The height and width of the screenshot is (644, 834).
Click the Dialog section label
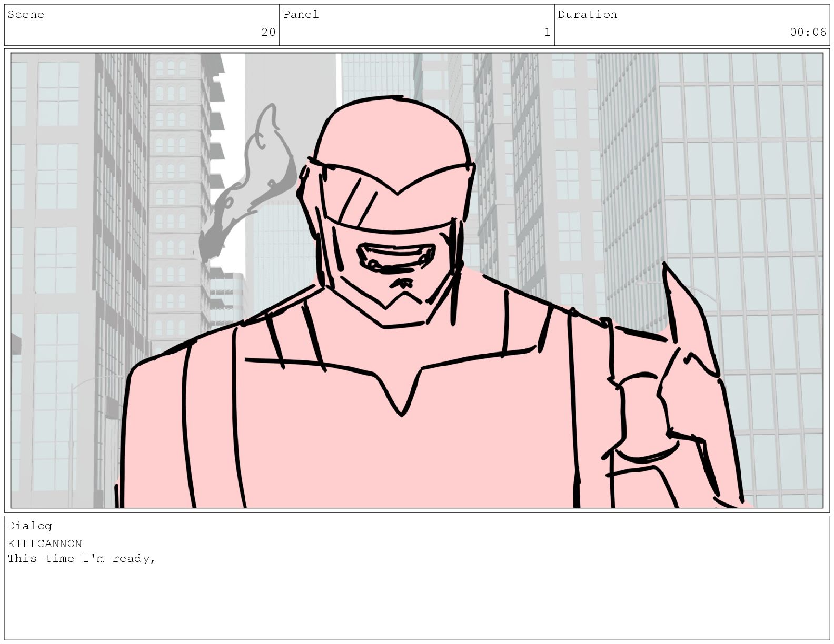click(x=29, y=526)
